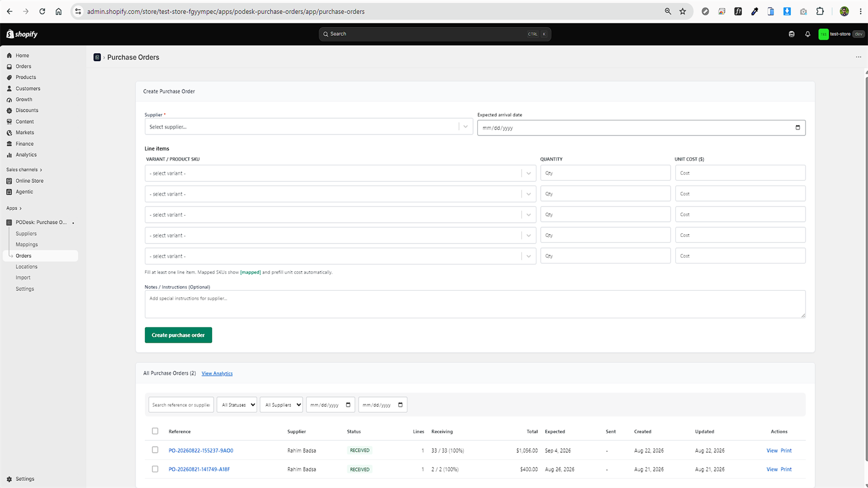
Task: Click the browser zoom magnifier icon
Action: click(x=668, y=11)
